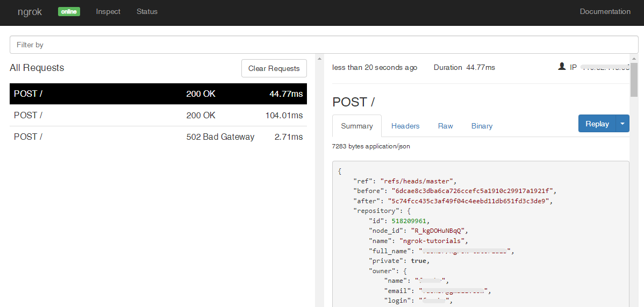Click the "less than 20 seconds ago" timestamp
The height and width of the screenshot is (307, 644).
pyautogui.click(x=375, y=67)
